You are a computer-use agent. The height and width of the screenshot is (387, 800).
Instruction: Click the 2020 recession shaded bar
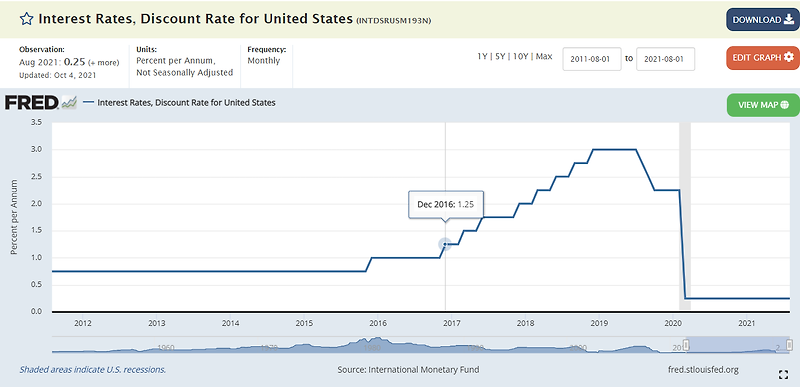(x=685, y=216)
